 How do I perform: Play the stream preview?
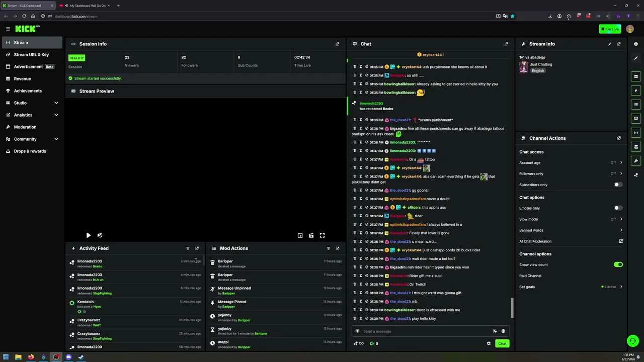[89, 235]
